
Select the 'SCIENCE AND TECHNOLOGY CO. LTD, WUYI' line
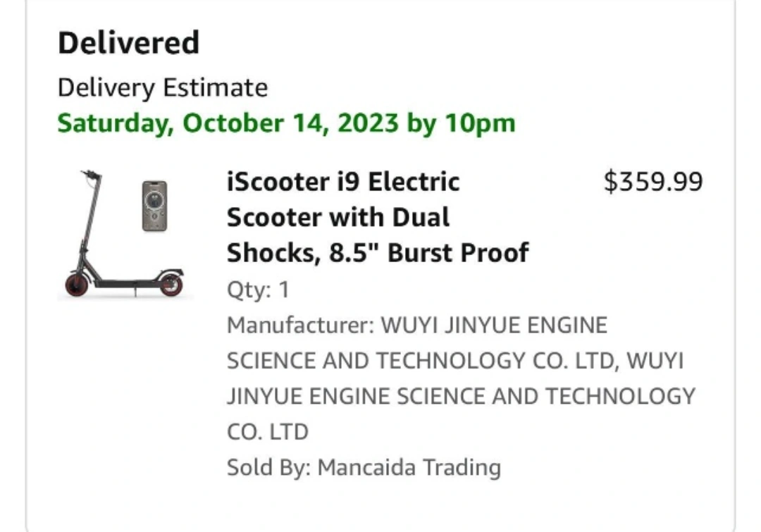455,361
